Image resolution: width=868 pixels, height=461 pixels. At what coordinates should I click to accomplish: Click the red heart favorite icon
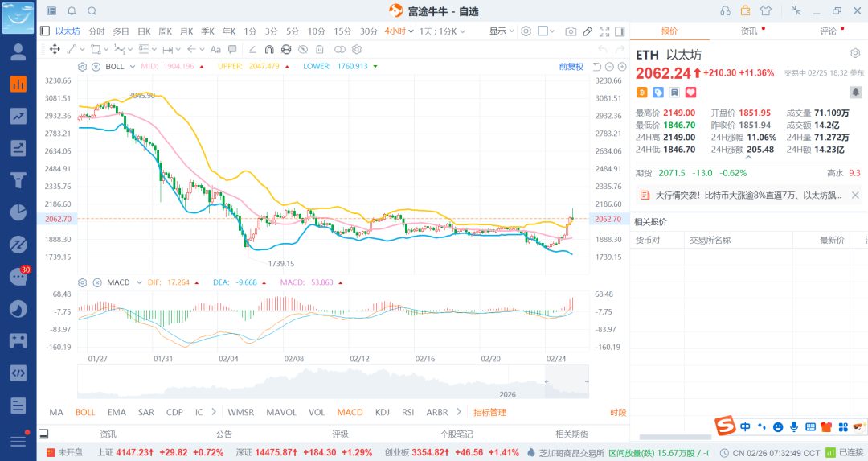pyautogui.click(x=690, y=93)
